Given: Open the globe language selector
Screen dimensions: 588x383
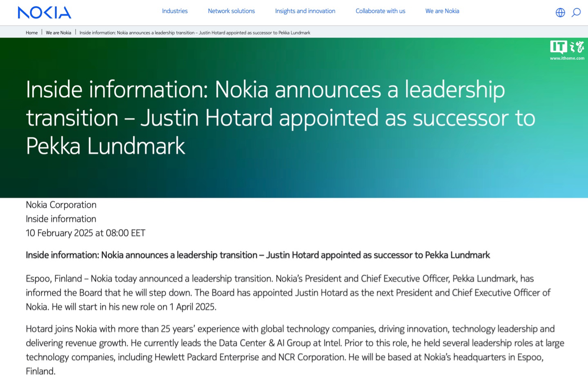Looking at the screenshot, I should pyautogui.click(x=560, y=13).
